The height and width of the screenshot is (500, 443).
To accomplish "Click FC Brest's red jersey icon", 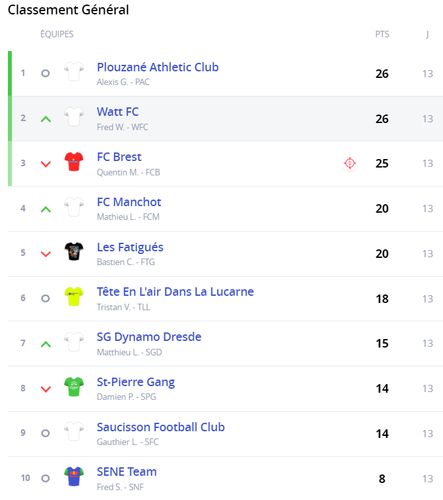I will tap(74, 161).
